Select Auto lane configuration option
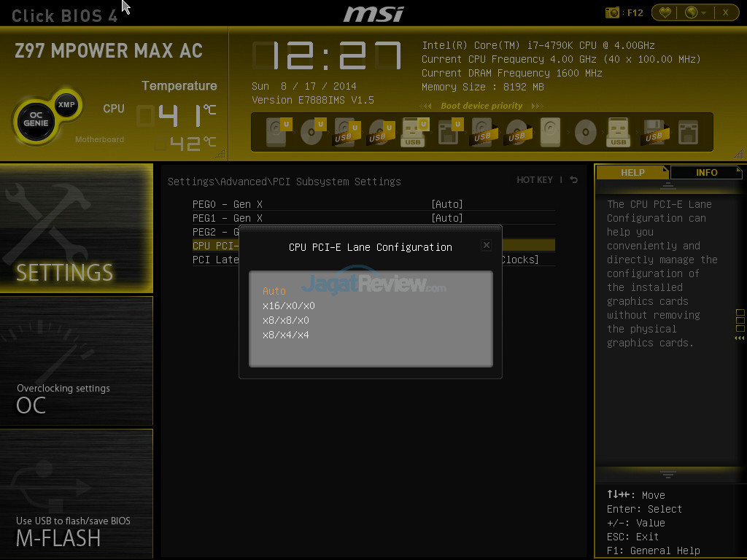747x560 pixels. tap(274, 291)
